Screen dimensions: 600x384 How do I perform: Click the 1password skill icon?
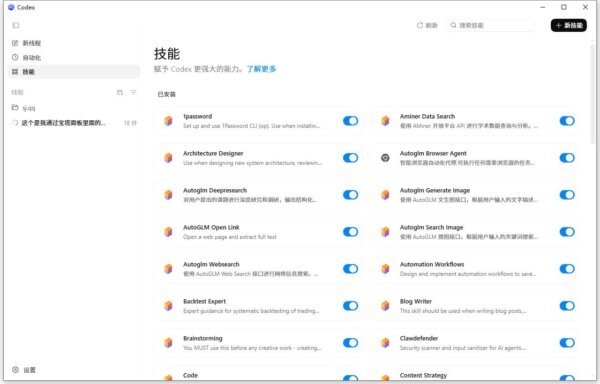tap(168, 121)
